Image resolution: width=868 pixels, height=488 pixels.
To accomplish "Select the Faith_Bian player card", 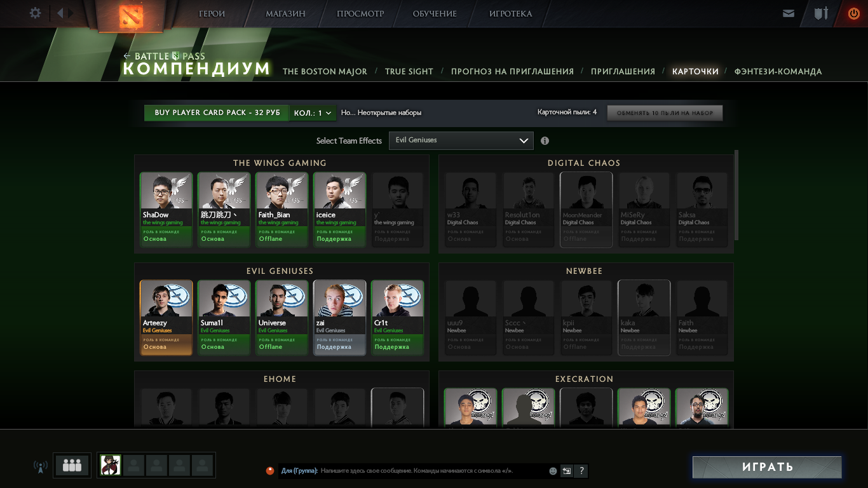I will coord(281,210).
